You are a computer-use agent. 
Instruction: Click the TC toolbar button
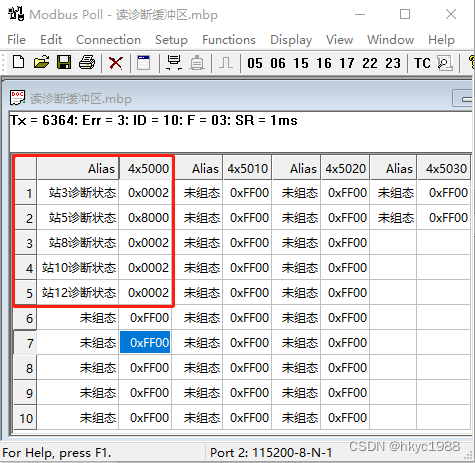(422, 63)
